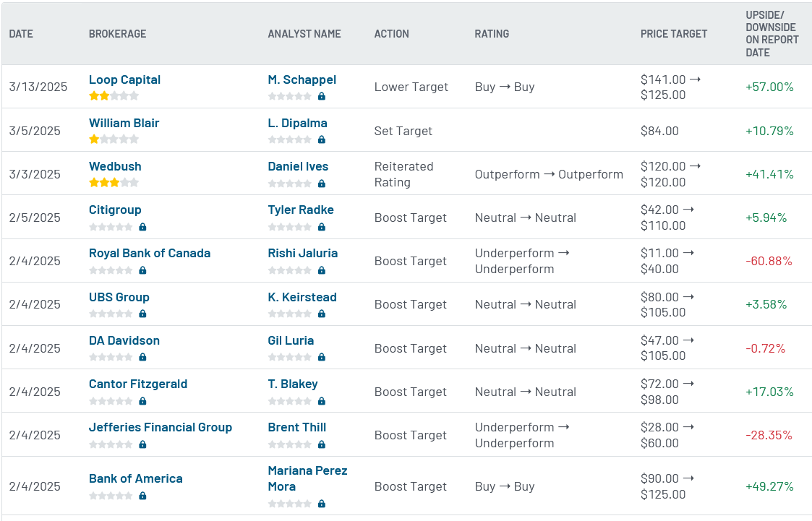View analyst L. Dipalma's profile
The image size is (812, 521).
pos(297,123)
